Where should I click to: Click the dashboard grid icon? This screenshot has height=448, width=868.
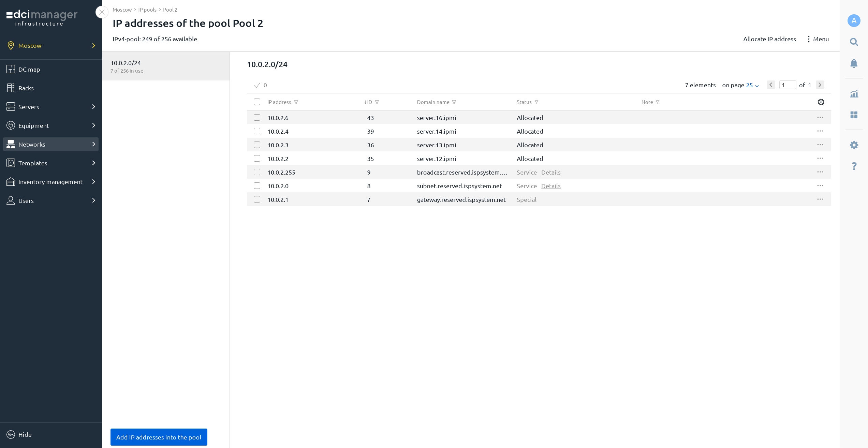854,115
